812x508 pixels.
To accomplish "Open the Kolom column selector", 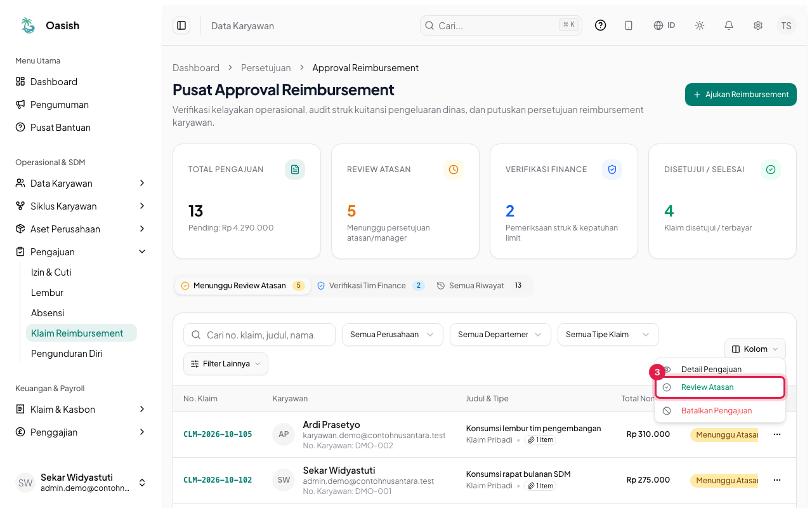I will [x=755, y=349].
